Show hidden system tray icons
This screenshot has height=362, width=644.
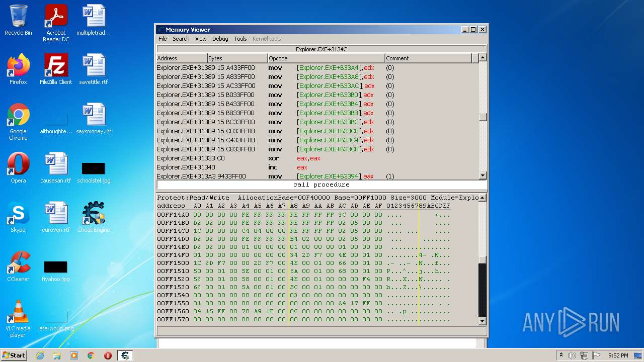coord(561,355)
